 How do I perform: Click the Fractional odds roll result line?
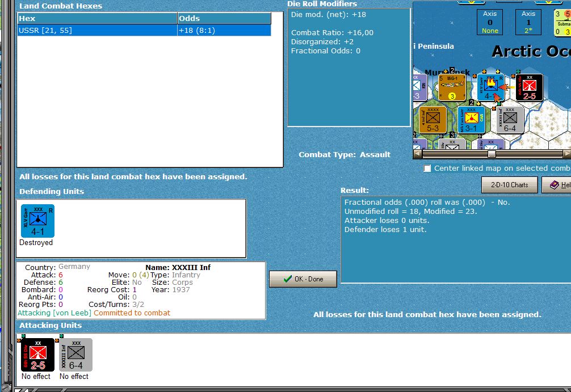point(427,203)
